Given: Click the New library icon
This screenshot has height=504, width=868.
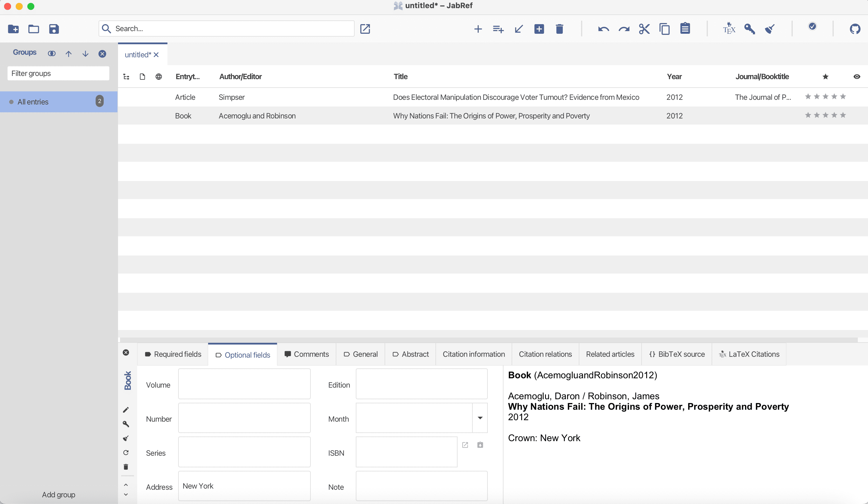Looking at the screenshot, I should pos(13,29).
